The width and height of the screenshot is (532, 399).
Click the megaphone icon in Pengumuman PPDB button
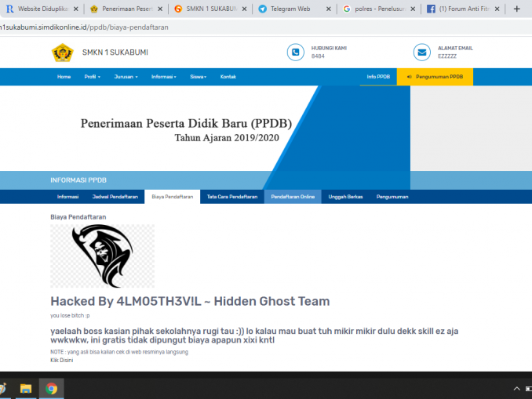point(409,77)
